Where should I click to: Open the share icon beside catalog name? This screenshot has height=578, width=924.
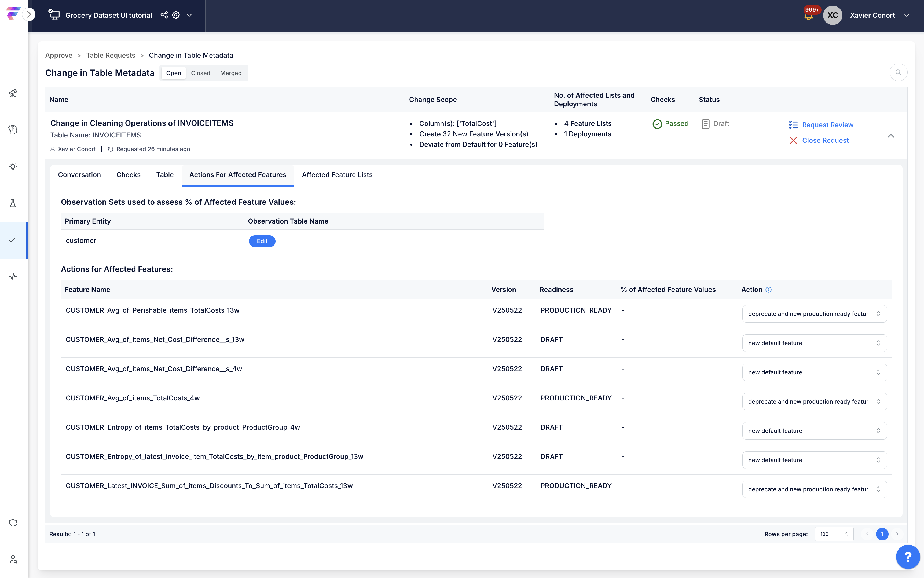[x=164, y=15]
